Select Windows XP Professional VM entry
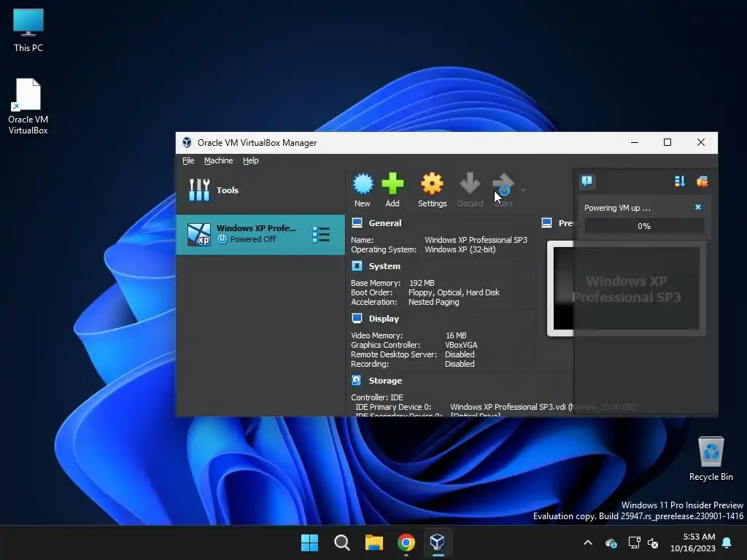This screenshot has width=747, height=560. pyautogui.click(x=260, y=234)
